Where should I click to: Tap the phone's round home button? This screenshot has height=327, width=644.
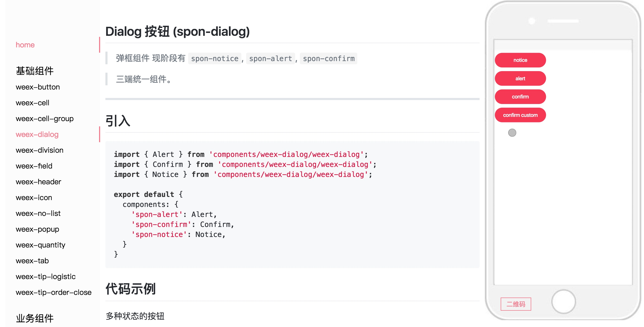563,302
